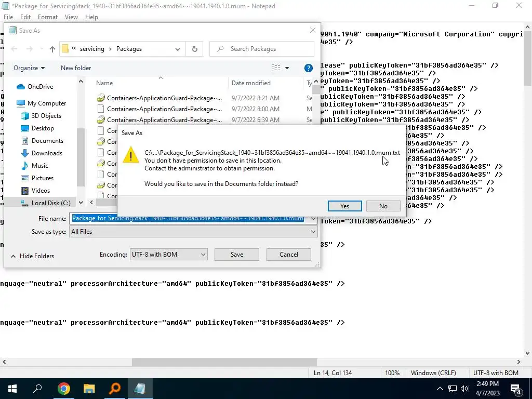Open taskbar Search magnifier
This screenshot has height=399, width=532.
click(x=37, y=389)
